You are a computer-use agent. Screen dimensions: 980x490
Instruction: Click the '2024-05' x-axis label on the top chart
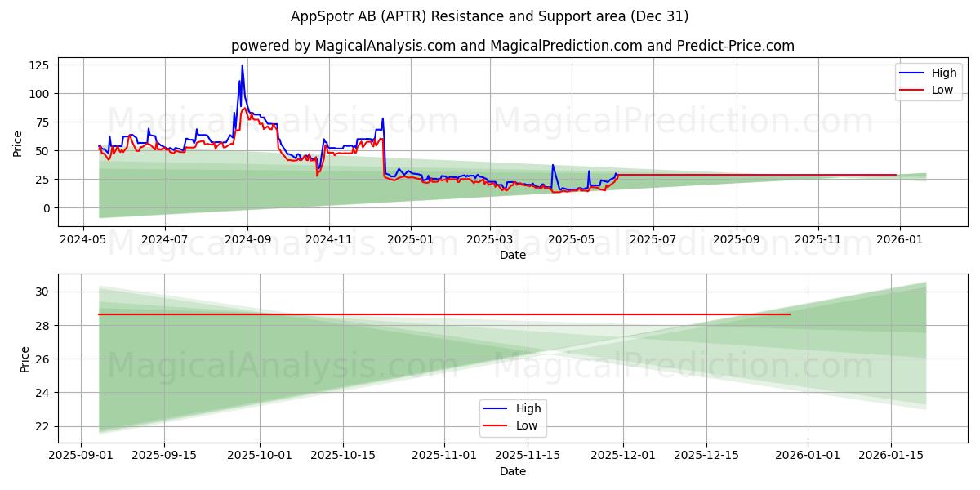tap(83, 239)
